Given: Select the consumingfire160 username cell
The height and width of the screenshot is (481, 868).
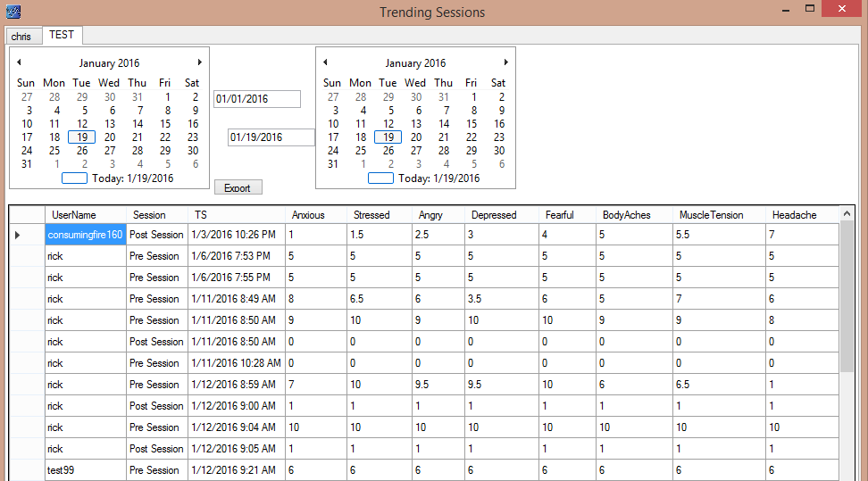Looking at the screenshot, I should [85, 235].
